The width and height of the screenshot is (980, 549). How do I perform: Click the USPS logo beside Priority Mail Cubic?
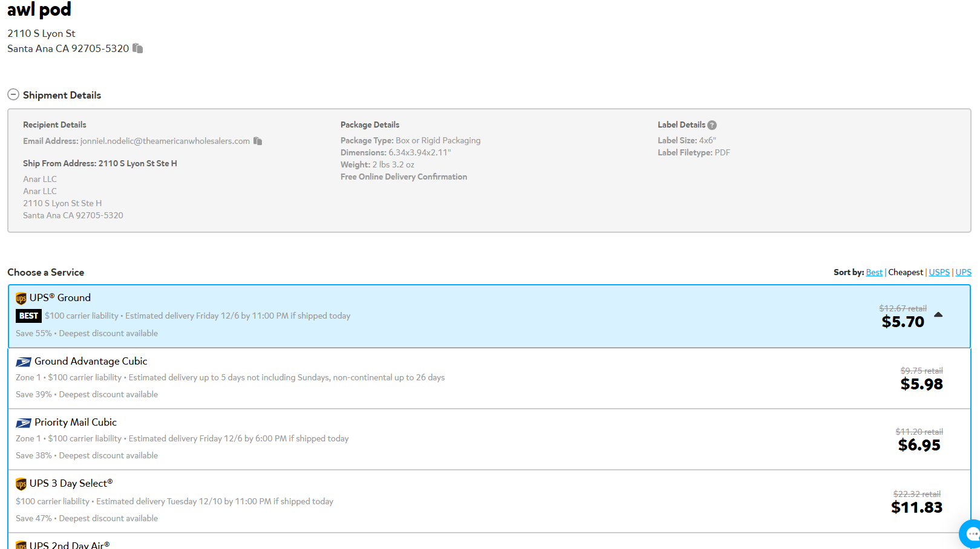tap(24, 423)
